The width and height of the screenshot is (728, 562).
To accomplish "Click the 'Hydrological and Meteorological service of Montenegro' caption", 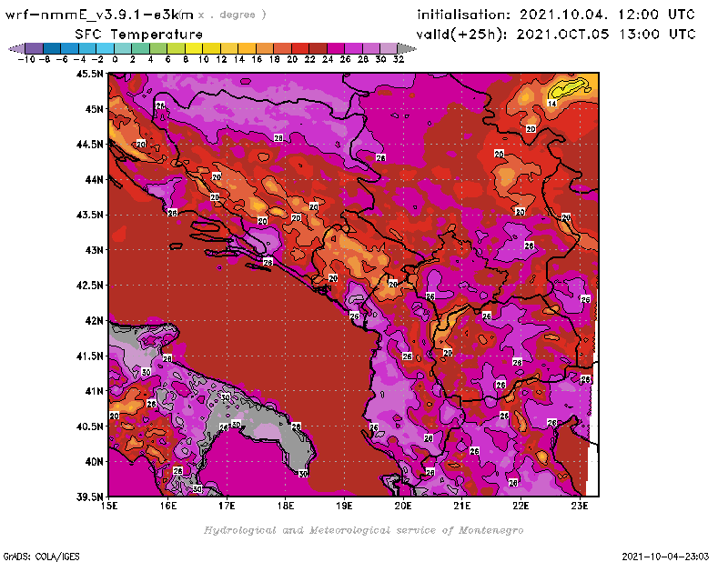I will click(363, 530).
